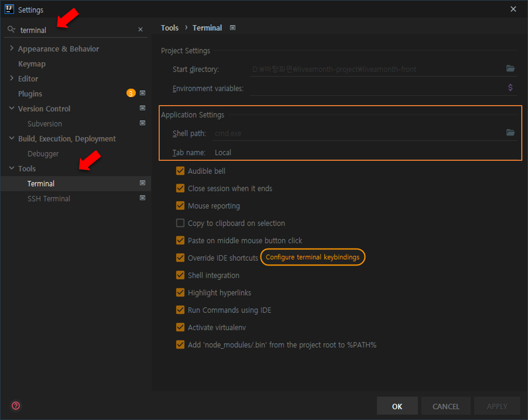Click the help question mark icon
Image resolution: width=528 pixels, height=420 pixels.
(15, 406)
